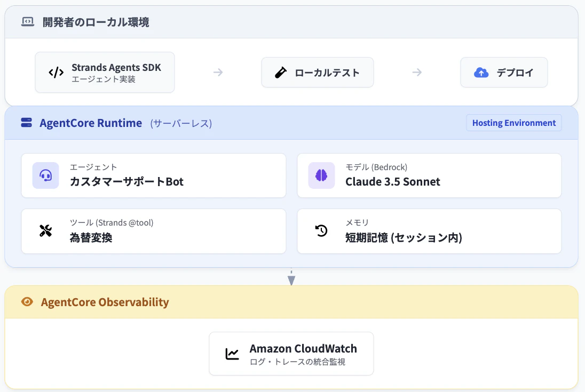Click the Bedrock icon for Claude 3.5 Sonnet
The image size is (585, 392).
(x=321, y=175)
